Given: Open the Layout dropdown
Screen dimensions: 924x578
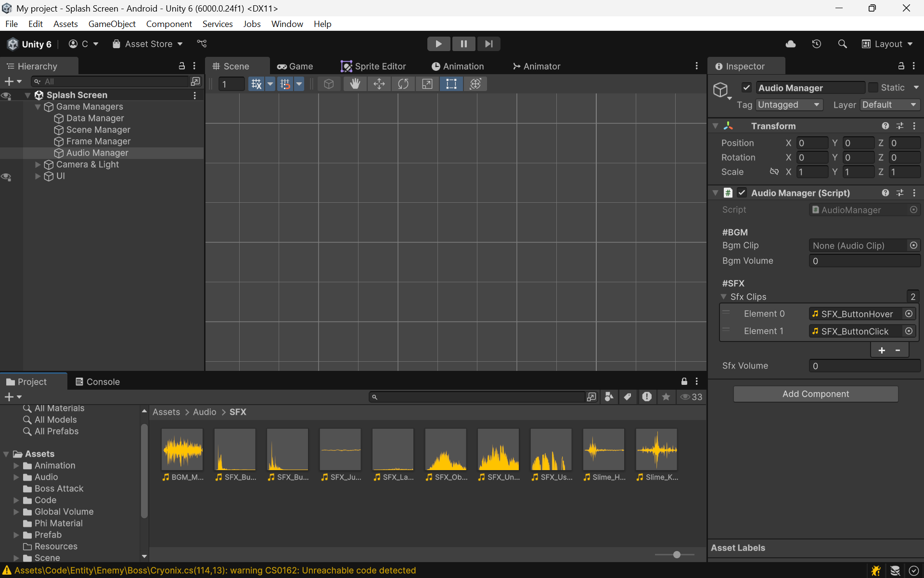Looking at the screenshot, I should tap(887, 44).
